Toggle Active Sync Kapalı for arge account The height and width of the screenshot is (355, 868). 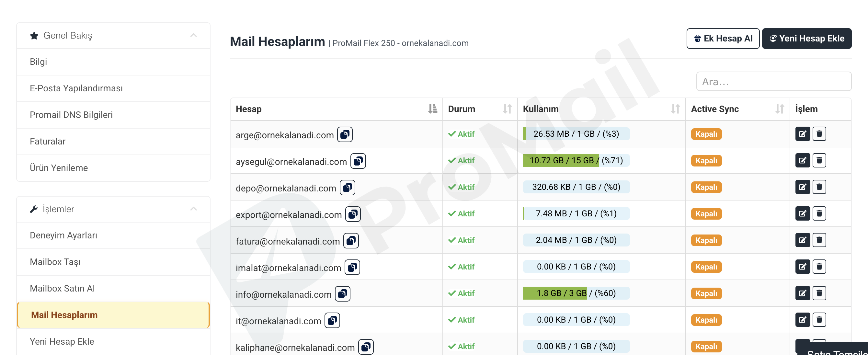click(706, 134)
